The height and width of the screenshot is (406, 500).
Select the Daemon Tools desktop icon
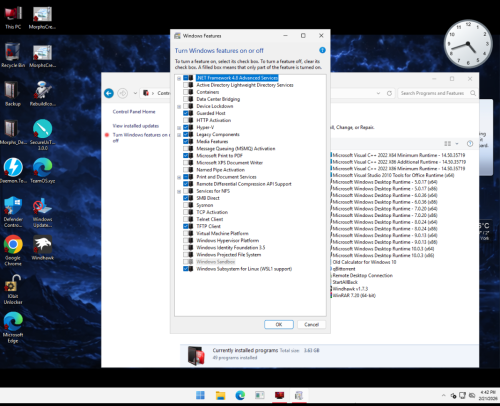(x=13, y=171)
